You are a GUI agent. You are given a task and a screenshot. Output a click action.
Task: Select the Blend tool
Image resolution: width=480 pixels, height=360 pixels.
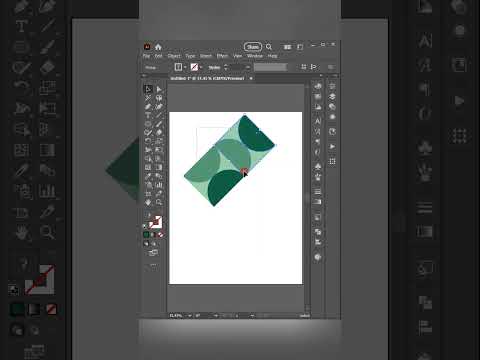point(159,176)
